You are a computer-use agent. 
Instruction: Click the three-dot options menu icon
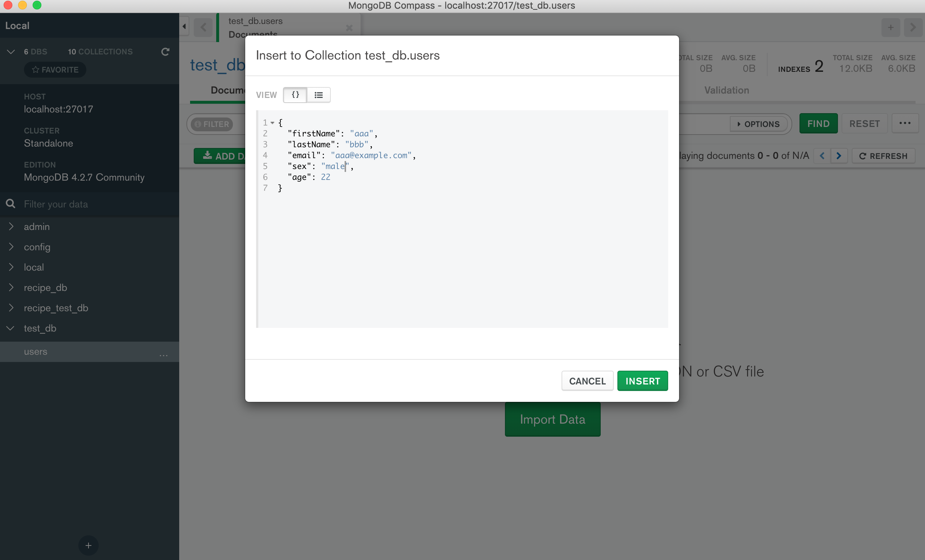[x=905, y=123]
